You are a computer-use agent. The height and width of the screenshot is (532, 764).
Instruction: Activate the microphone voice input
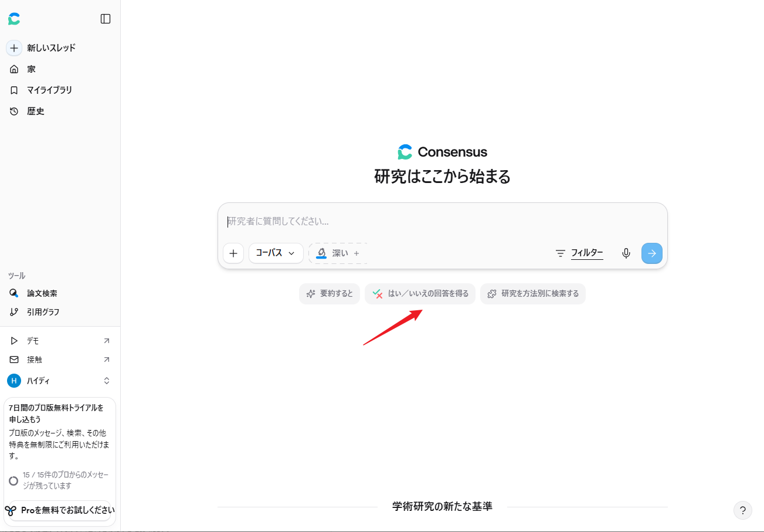(626, 253)
